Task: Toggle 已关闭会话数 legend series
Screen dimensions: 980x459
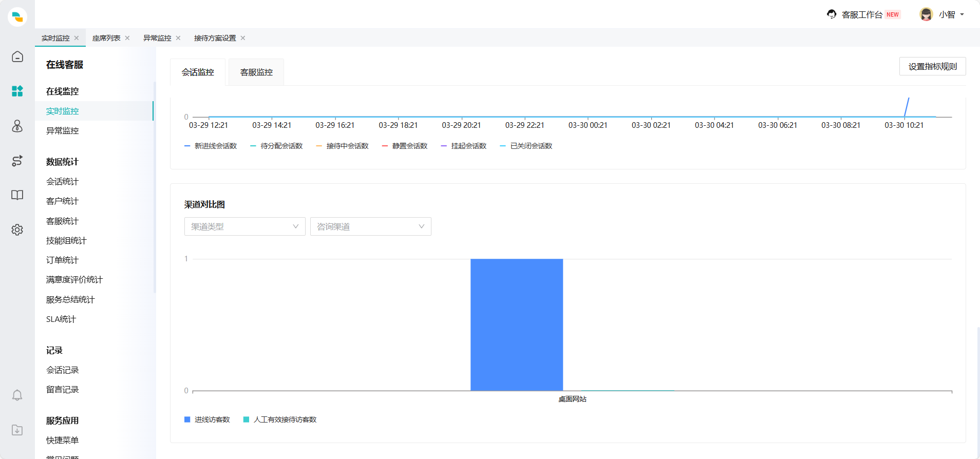Action: pyautogui.click(x=526, y=146)
